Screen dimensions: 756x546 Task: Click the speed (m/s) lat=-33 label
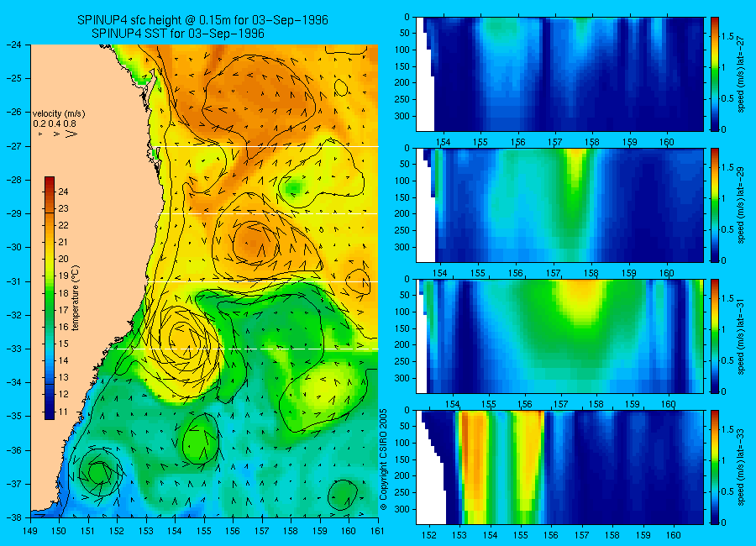pos(741,467)
